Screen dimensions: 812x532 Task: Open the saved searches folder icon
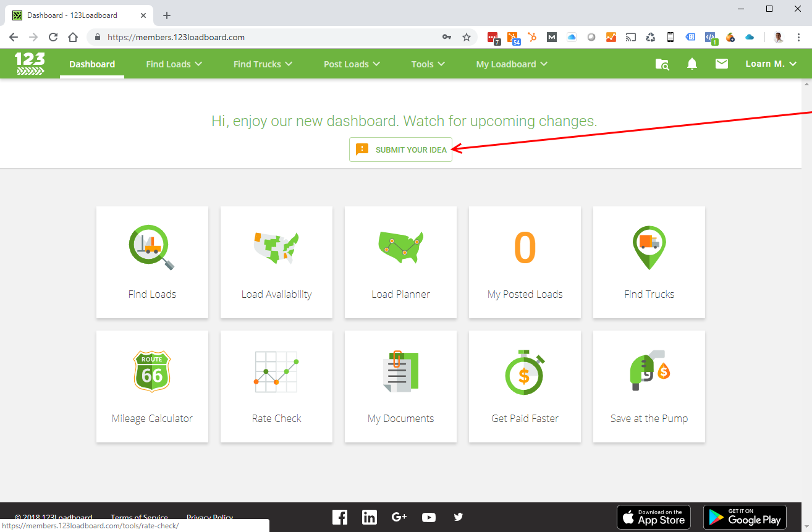662,64
